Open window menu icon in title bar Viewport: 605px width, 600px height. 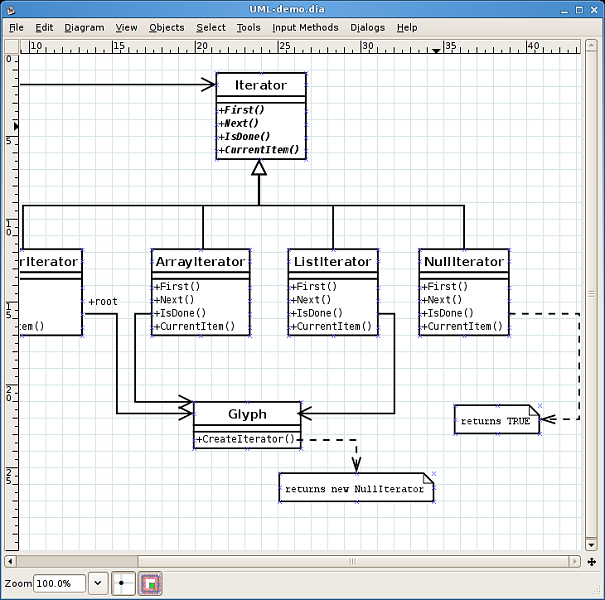click(x=10, y=8)
